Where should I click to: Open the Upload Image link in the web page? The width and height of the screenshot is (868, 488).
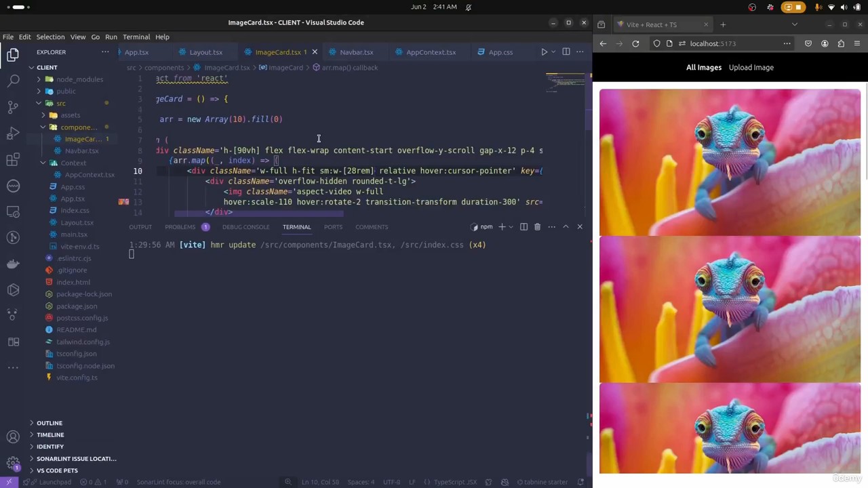[x=751, y=68]
